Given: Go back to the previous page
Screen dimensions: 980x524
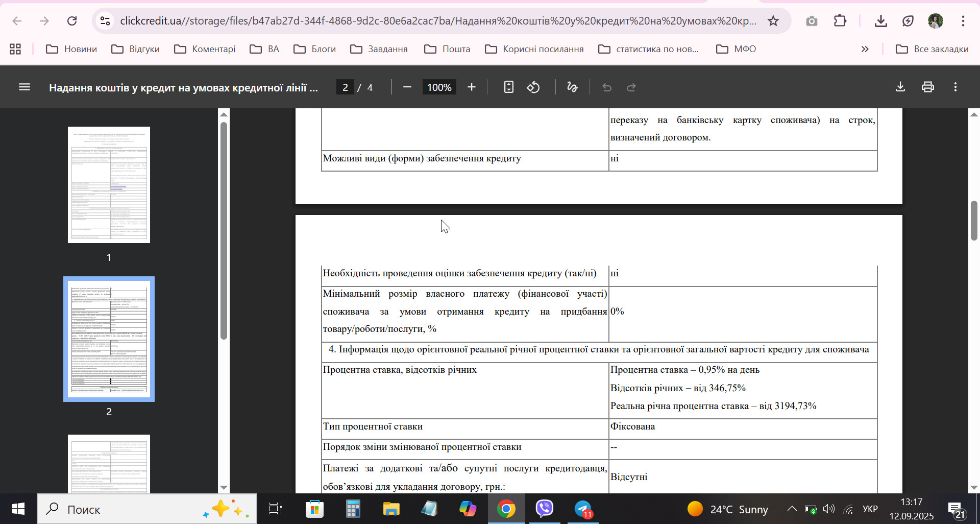Looking at the screenshot, I should coord(17,21).
